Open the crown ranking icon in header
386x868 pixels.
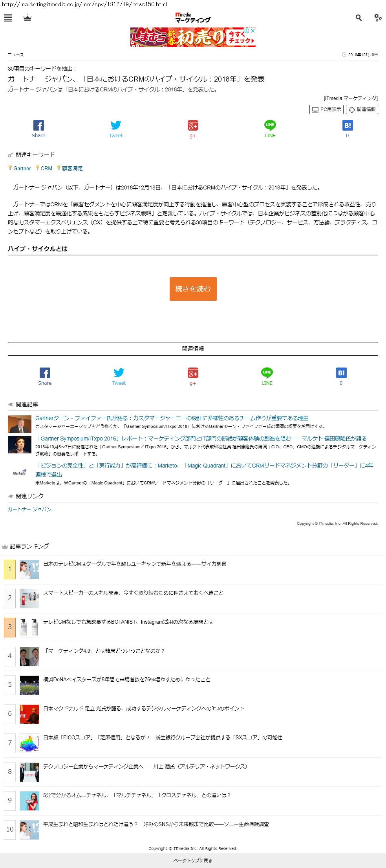tap(27, 18)
